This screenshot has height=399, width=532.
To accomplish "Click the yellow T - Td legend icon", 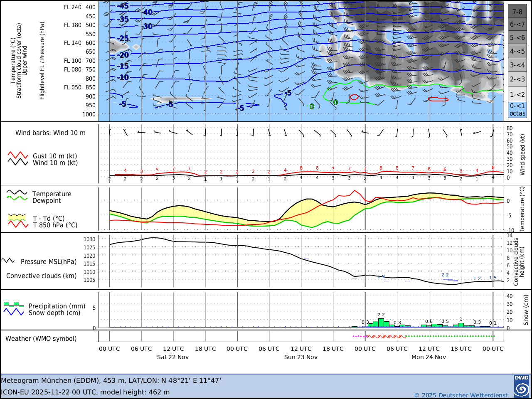I will click(x=17, y=217).
